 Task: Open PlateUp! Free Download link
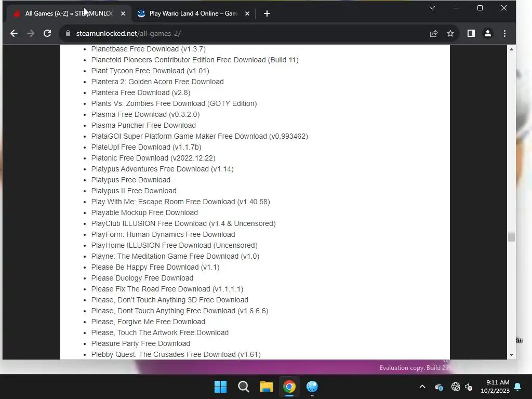146,147
